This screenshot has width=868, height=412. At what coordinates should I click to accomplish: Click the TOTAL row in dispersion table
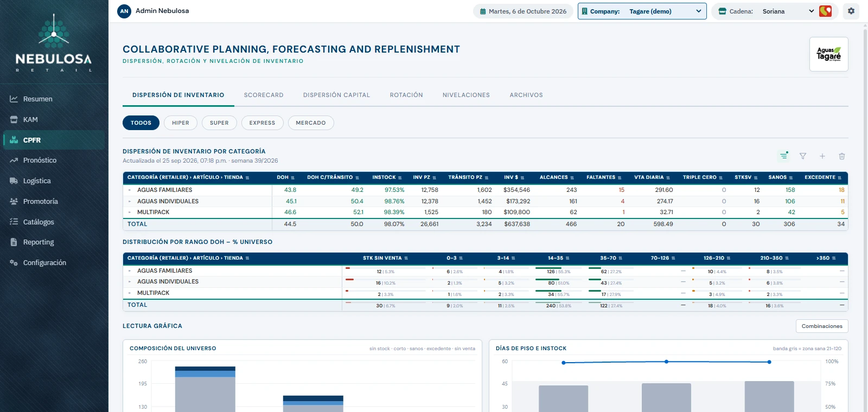(486, 224)
